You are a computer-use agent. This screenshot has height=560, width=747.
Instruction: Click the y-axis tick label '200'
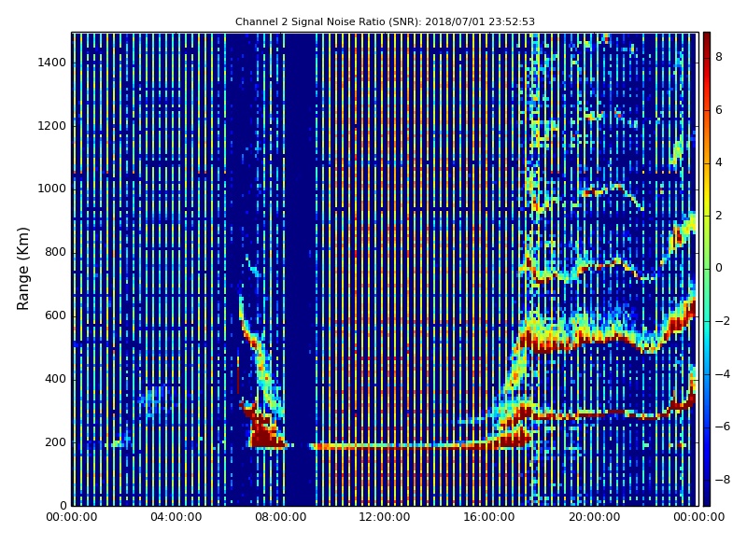click(x=55, y=441)
